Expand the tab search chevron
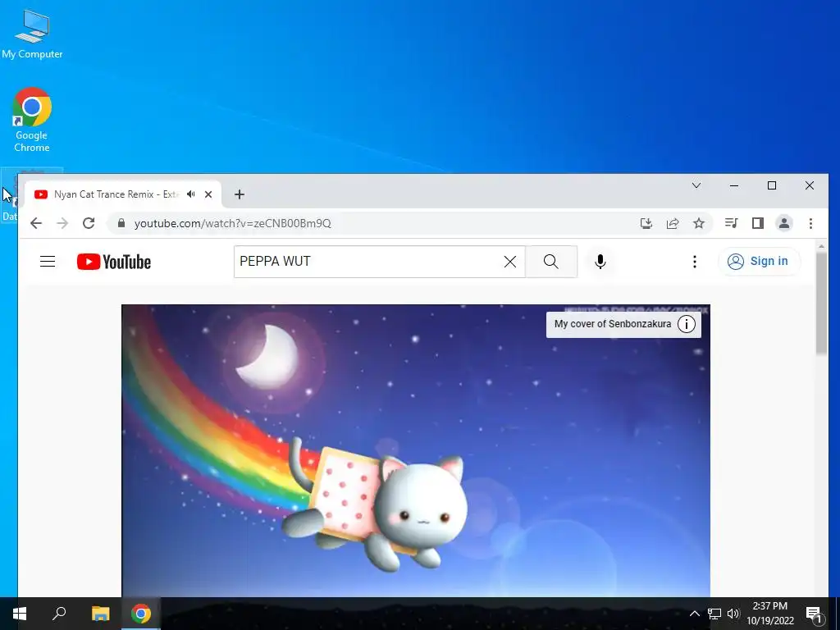Screen dimensions: 840x630 [696, 185]
